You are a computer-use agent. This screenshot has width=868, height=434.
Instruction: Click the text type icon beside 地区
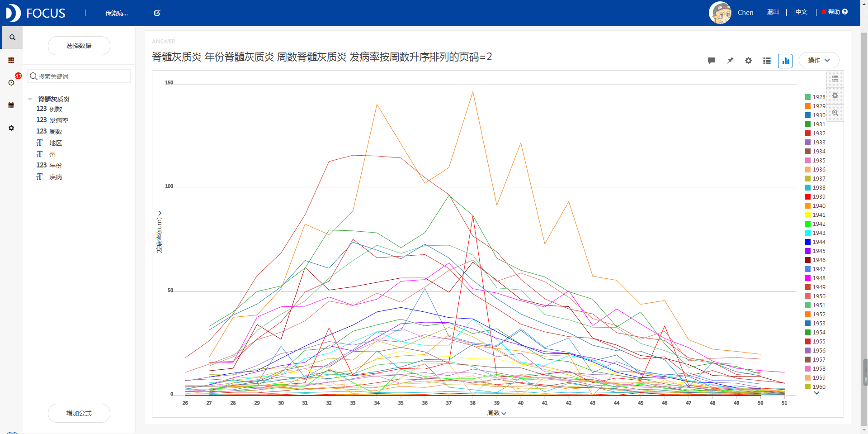40,143
